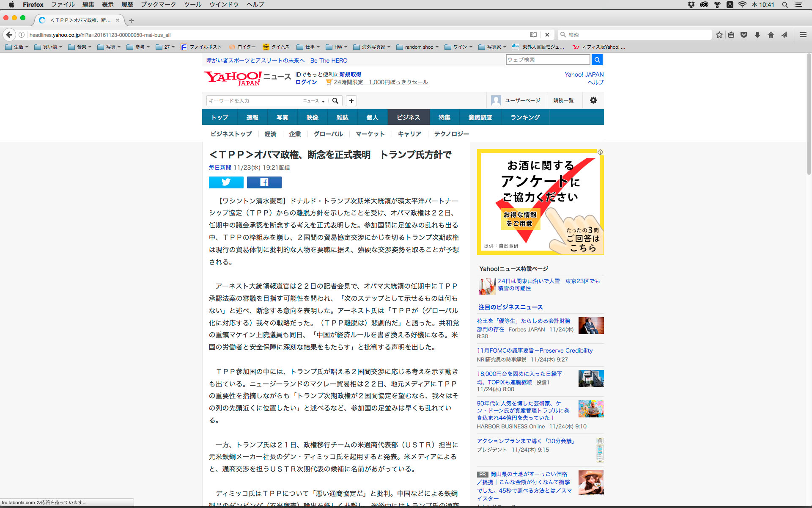
Task: Open the ブックマーク menu in menu bar
Action: click(x=158, y=5)
